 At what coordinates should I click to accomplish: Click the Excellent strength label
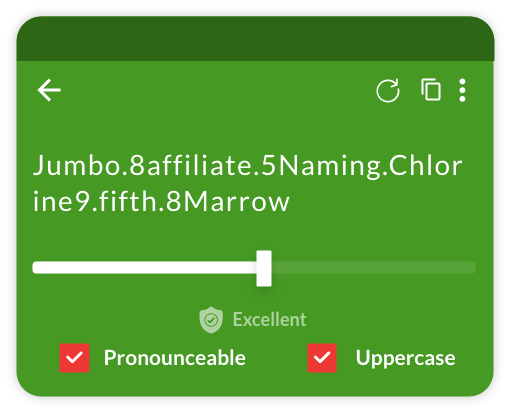click(x=269, y=320)
